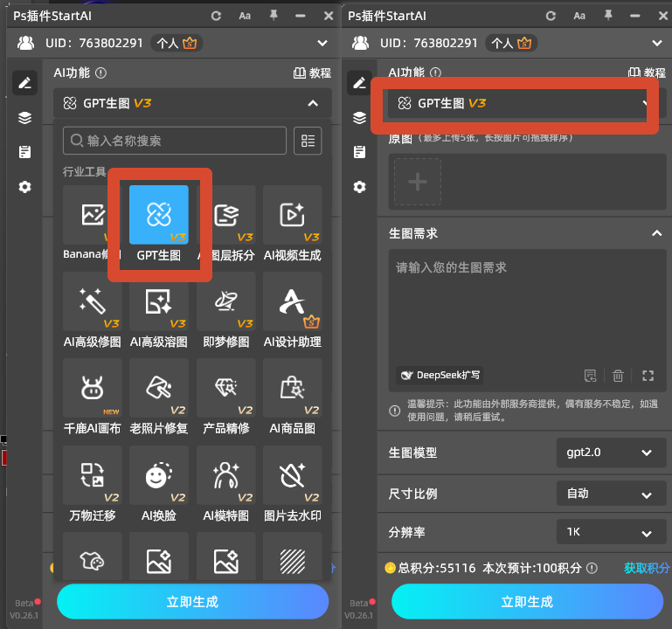Image resolution: width=672 pixels, height=629 pixels.
Task: Open the settings gear in left panel sidebar
Action: click(x=24, y=187)
